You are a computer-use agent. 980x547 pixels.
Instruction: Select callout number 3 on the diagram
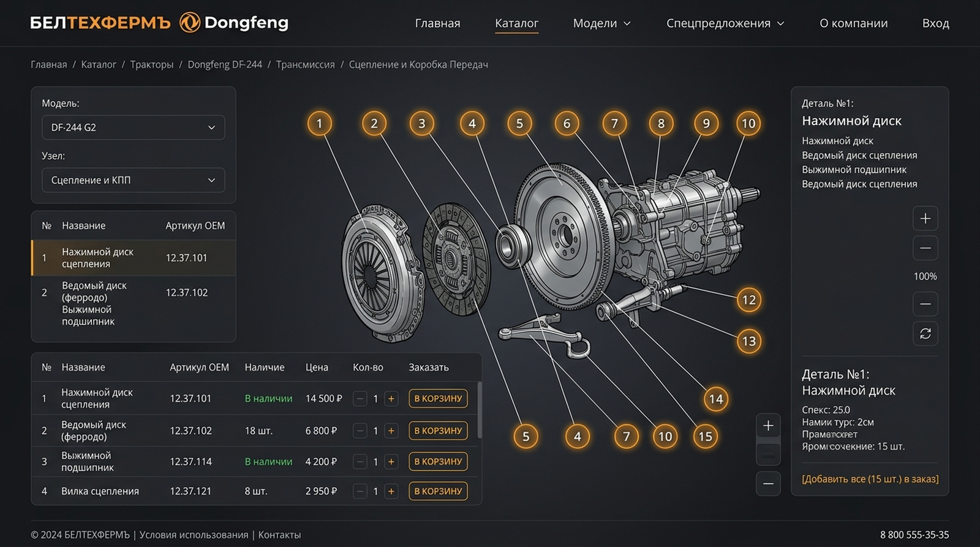422,123
